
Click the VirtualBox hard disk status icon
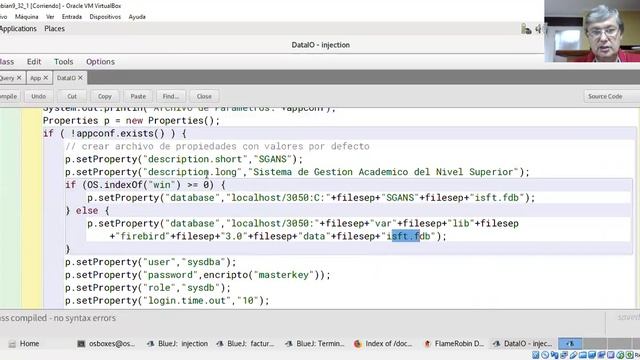(536, 355)
